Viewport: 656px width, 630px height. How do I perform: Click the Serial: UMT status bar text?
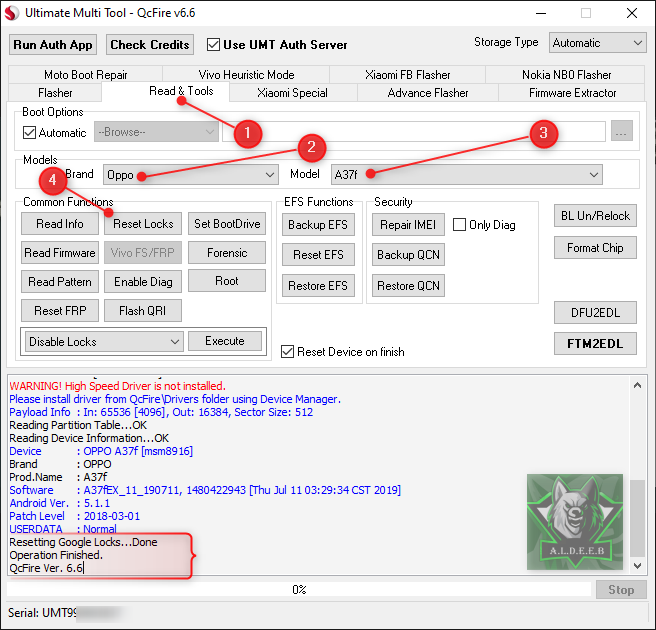coord(42,613)
